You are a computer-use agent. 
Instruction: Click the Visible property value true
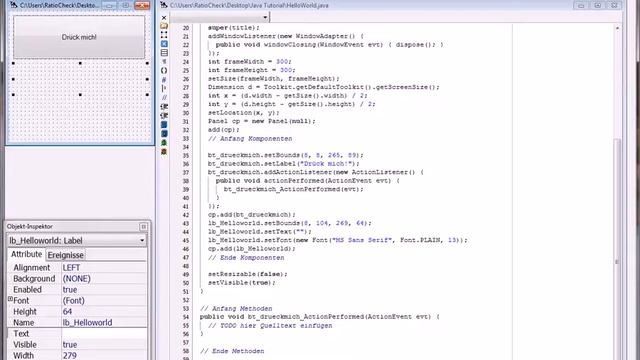pos(70,345)
